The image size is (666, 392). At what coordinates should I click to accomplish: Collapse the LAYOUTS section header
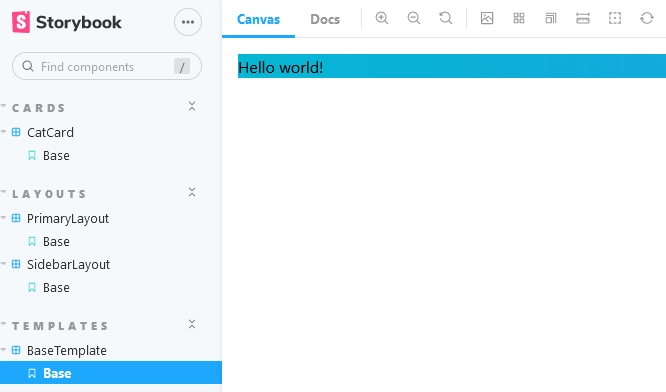49,194
